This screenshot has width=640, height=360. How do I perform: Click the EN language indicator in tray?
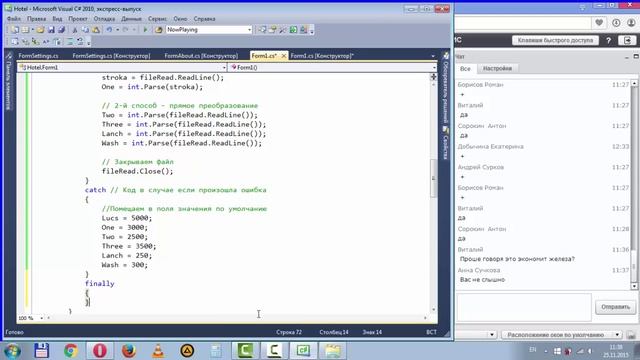(x=533, y=350)
